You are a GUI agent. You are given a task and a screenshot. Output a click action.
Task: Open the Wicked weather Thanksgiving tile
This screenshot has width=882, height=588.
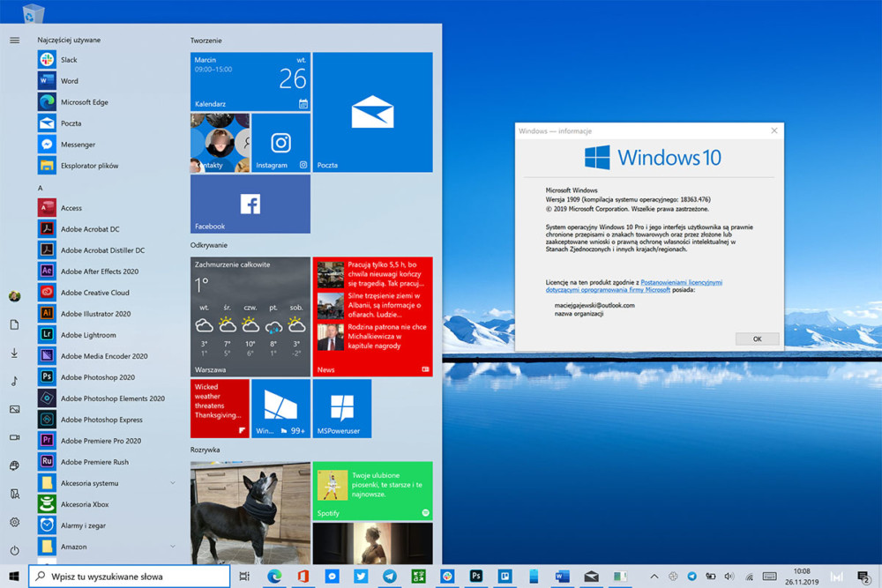[220, 409]
